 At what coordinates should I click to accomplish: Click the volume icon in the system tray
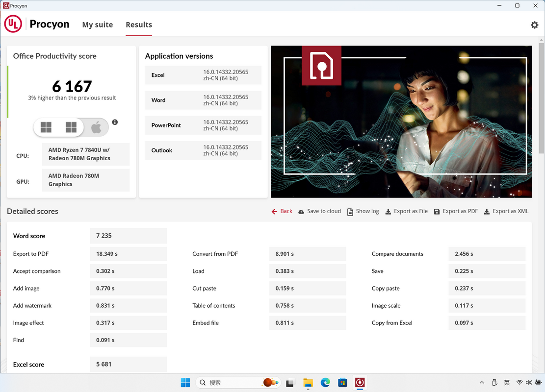(x=529, y=383)
